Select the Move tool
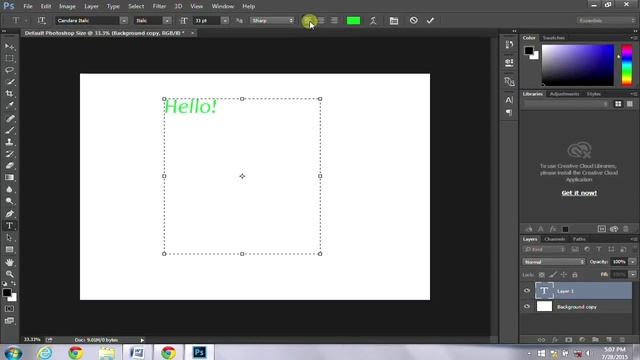 9,47
